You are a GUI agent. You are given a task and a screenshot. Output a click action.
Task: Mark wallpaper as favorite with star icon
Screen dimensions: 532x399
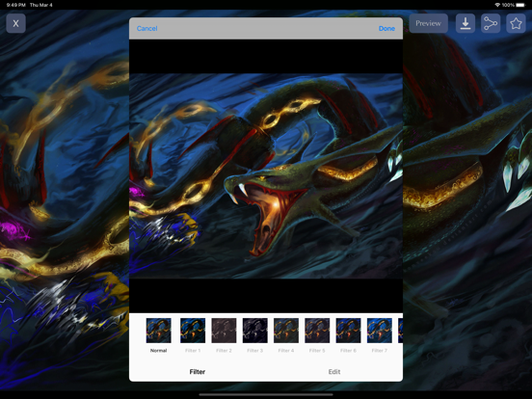pos(516,23)
